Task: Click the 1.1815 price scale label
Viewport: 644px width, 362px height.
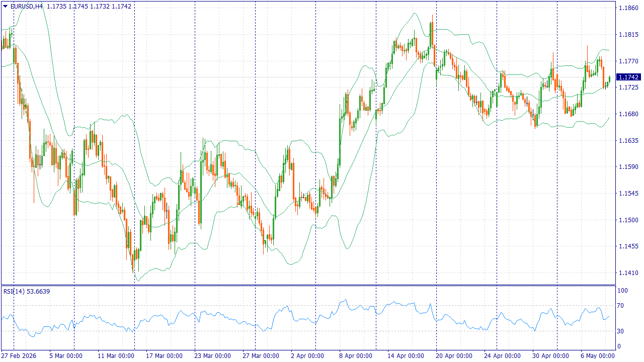Action: pyautogui.click(x=627, y=35)
